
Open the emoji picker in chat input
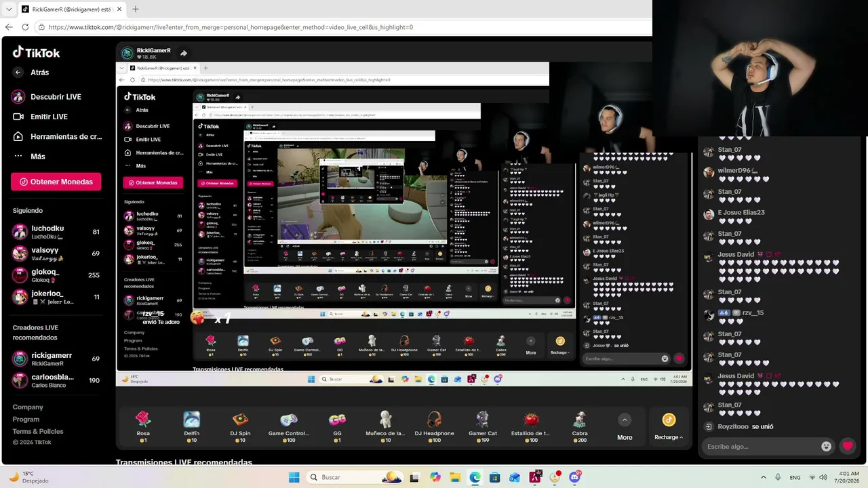tap(826, 447)
